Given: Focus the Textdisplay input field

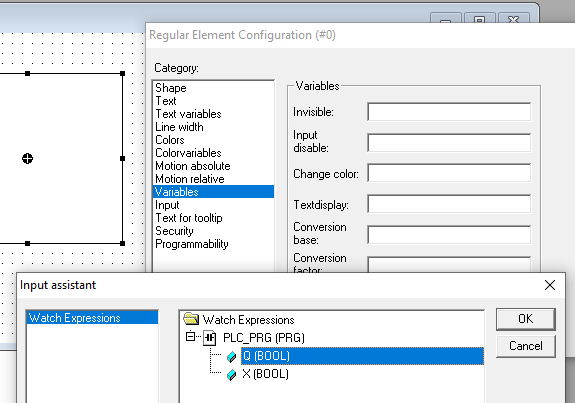Looking at the screenshot, I should [x=449, y=204].
